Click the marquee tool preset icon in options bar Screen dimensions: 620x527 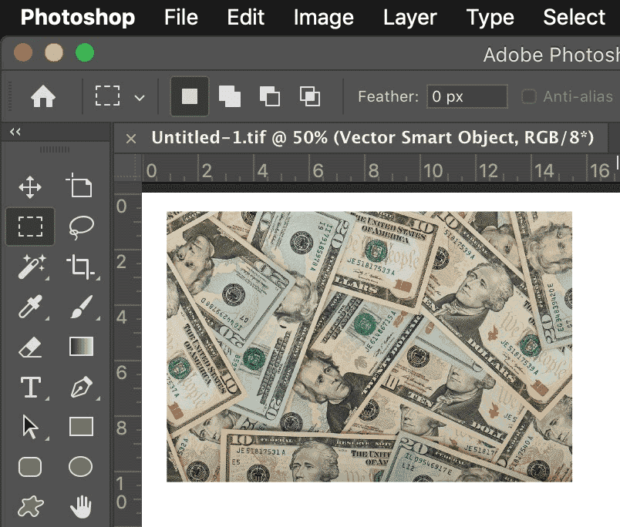click(x=108, y=96)
